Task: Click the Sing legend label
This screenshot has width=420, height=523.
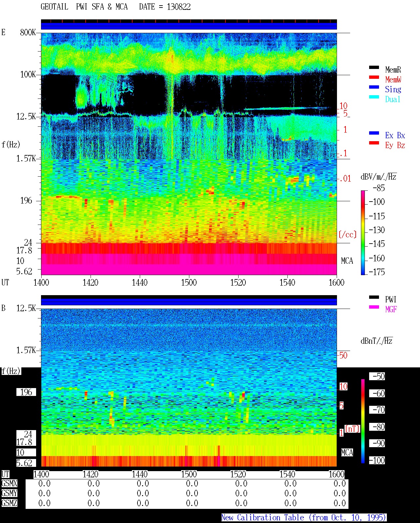Action: [393, 89]
